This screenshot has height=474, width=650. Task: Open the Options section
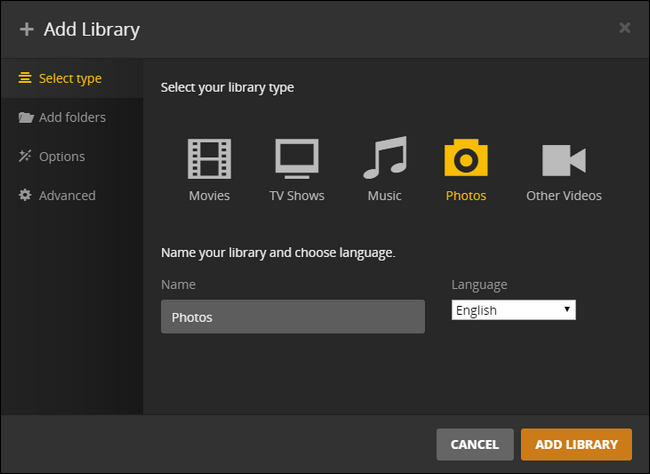tap(61, 156)
